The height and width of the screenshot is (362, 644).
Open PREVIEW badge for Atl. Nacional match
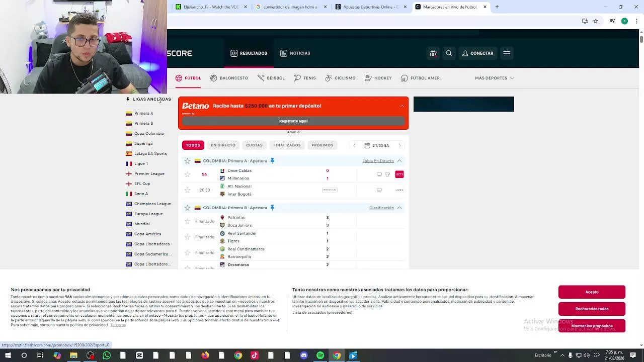330,190
